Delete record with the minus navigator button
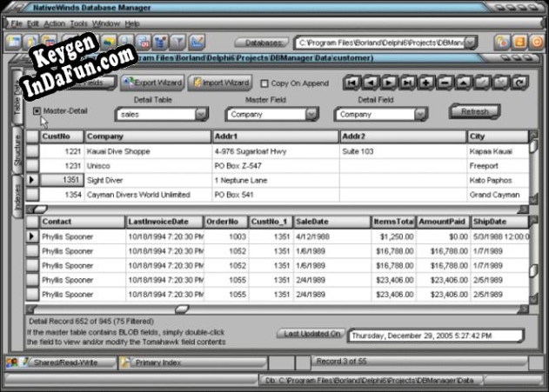 [445, 83]
